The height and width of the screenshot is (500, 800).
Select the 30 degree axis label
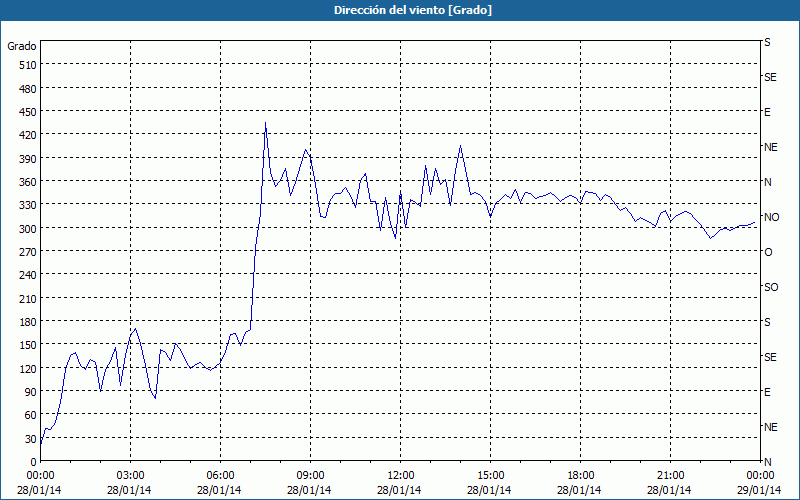point(31,439)
